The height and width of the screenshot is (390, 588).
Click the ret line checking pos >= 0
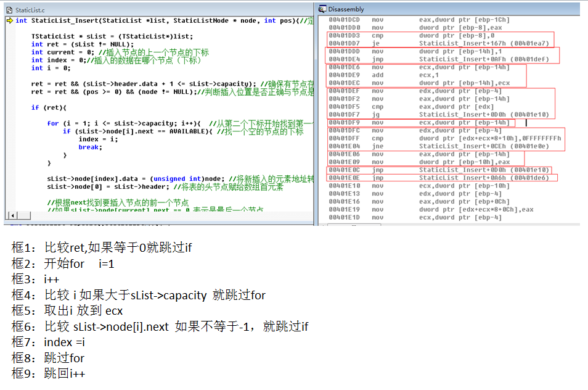(x=173, y=91)
